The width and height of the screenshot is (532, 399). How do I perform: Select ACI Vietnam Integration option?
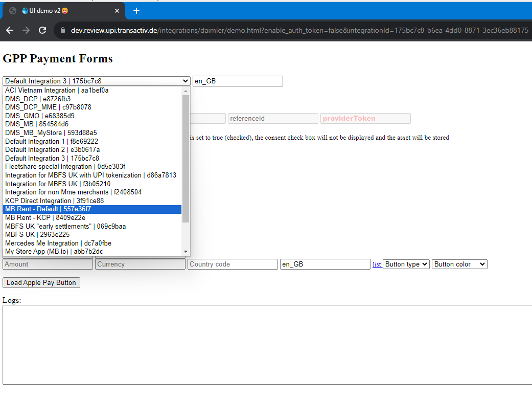(92, 91)
